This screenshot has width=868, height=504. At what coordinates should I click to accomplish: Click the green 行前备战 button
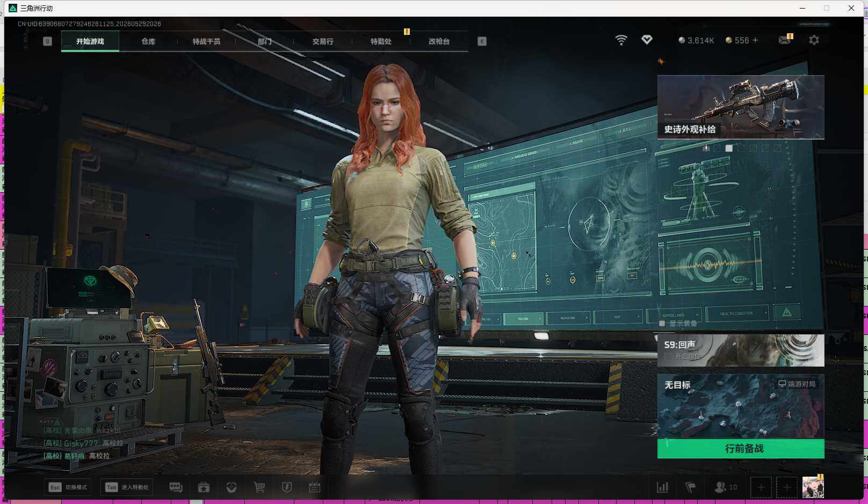[x=741, y=449]
